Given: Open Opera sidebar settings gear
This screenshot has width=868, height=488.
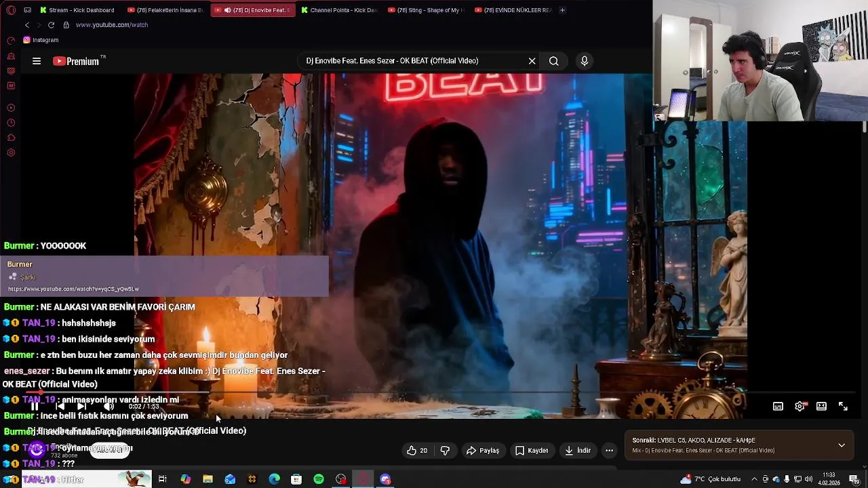Looking at the screenshot, I should 11,152.
